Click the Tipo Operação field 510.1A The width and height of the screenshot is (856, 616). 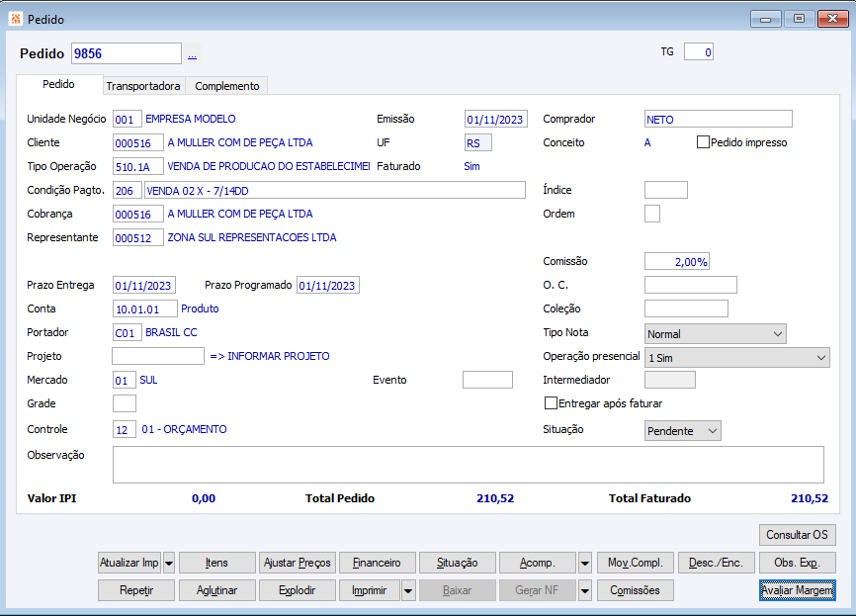point(138,166)
